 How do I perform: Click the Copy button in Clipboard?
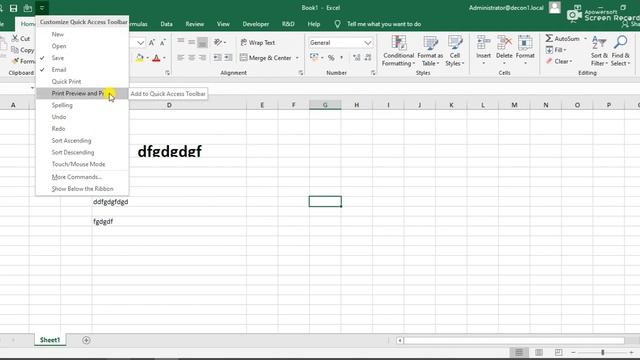coord(22,50)
